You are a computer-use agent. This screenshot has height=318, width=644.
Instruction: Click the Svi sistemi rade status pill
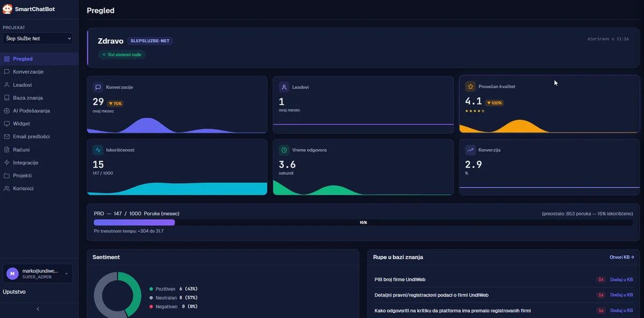pos(122,55)
